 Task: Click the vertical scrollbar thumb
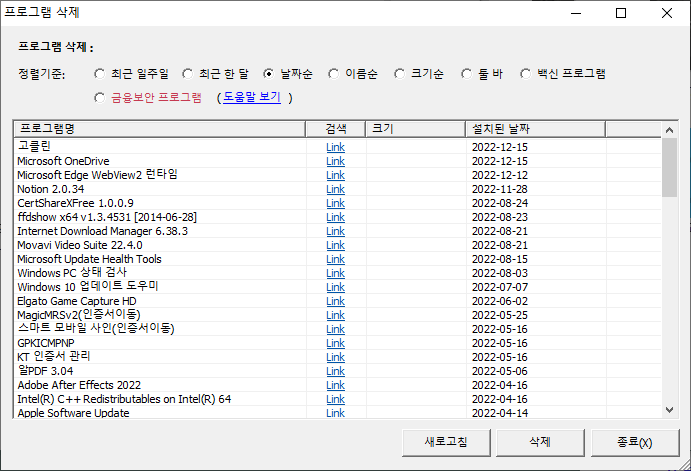pos(669,167)
